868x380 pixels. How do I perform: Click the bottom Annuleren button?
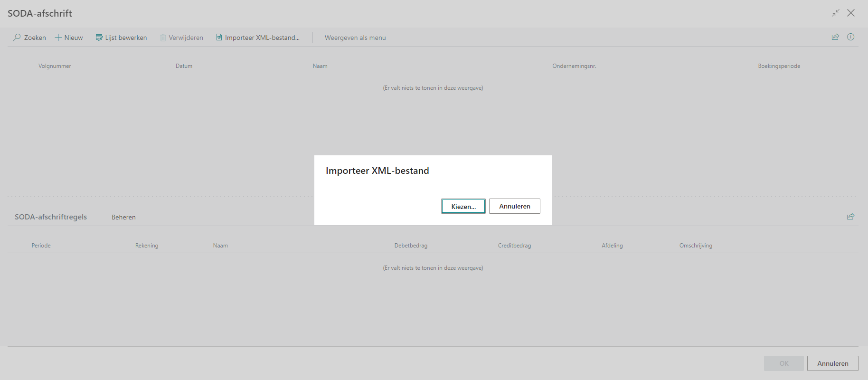pyautogui.click(x=832, y=363)
